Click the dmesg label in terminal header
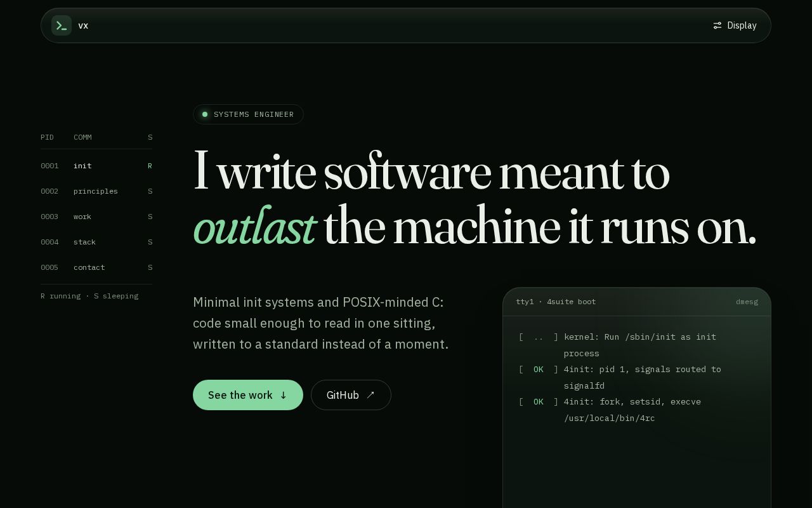The width and height of the screenshot is (812, 508). pos(747,302)
